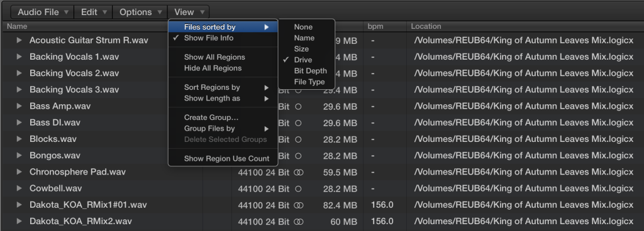Click mono icon on Bongos.wav row
644x231 pixels.
tap(299, 156)
